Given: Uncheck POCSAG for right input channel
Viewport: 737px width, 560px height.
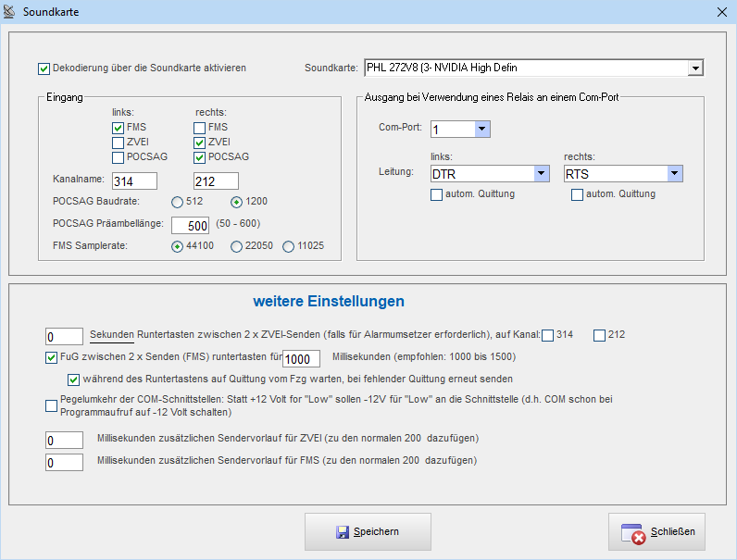Looking at the screenshot, I should (200, 157).
